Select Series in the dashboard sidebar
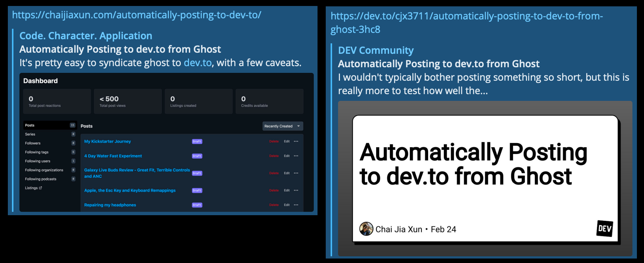The width and height of the screenshot is (644, 263). pos(50,134)
